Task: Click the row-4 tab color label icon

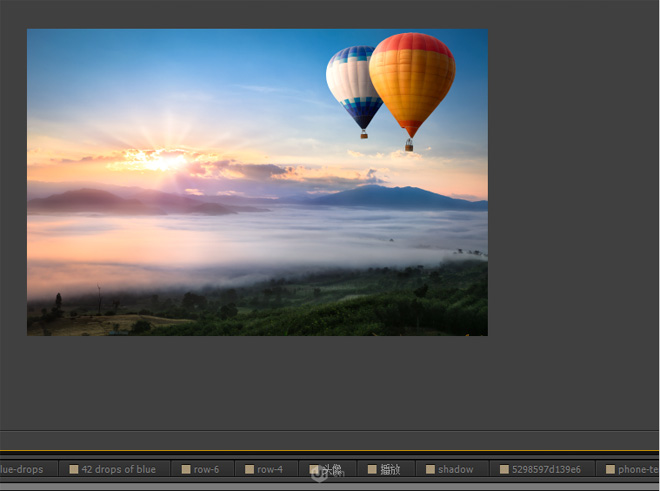Action: [249, 469]
